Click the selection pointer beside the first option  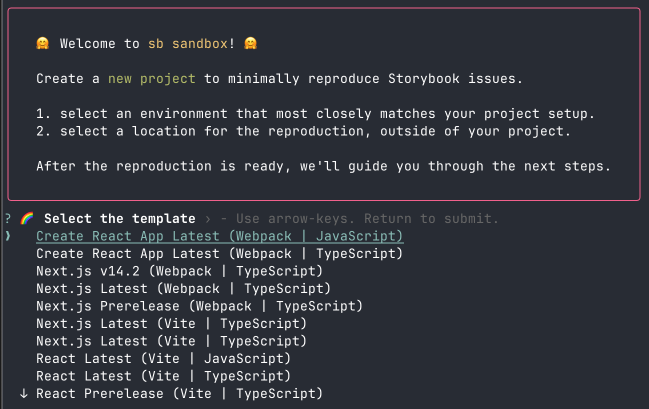click(8, 236)
